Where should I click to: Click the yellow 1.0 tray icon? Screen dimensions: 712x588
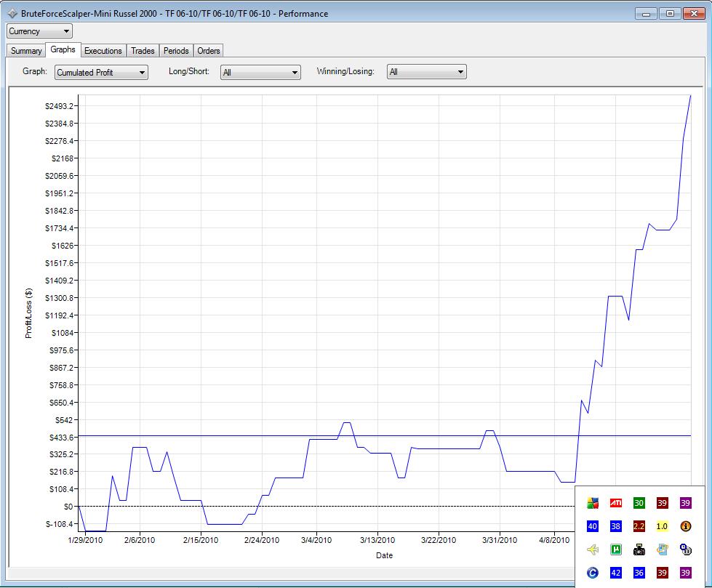tap(662, 526)
